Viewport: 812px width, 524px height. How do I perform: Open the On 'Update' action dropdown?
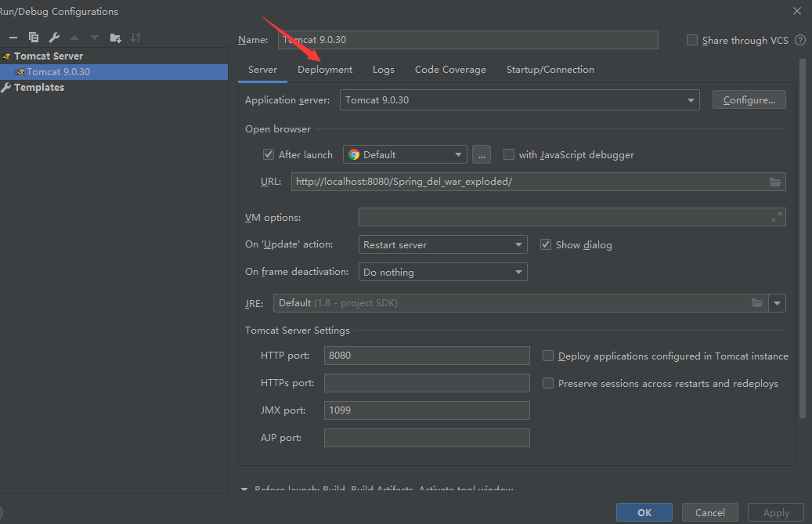coord(442,244)
